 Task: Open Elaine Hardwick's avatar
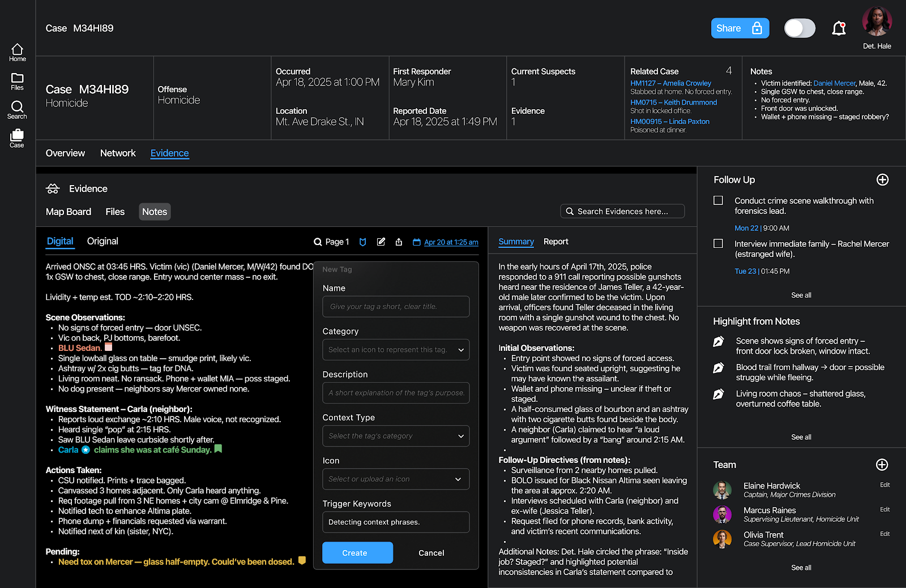coord(722,490)
